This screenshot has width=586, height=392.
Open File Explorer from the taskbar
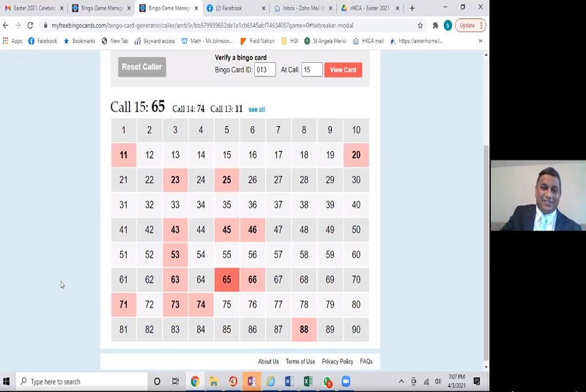click(213, 382)
